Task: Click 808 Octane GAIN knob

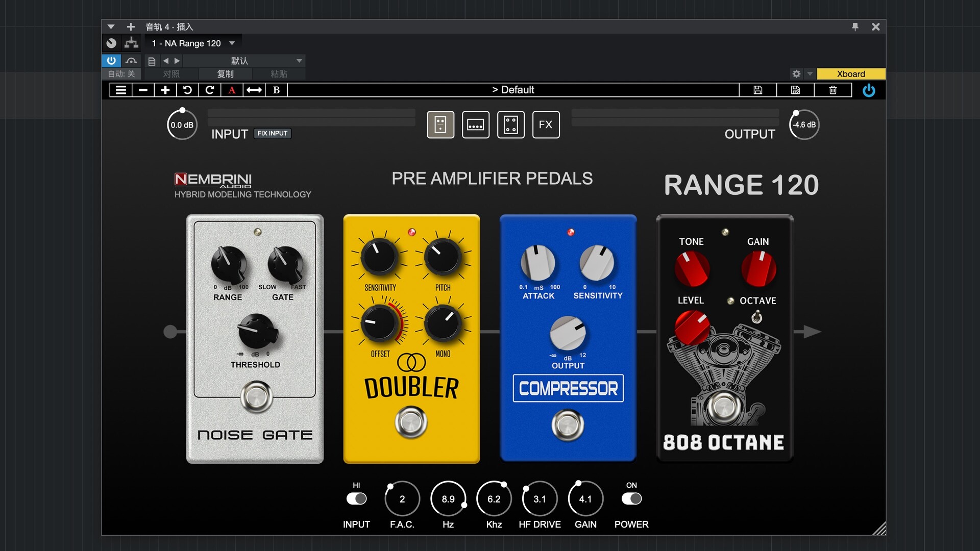Action: (758, 269)
